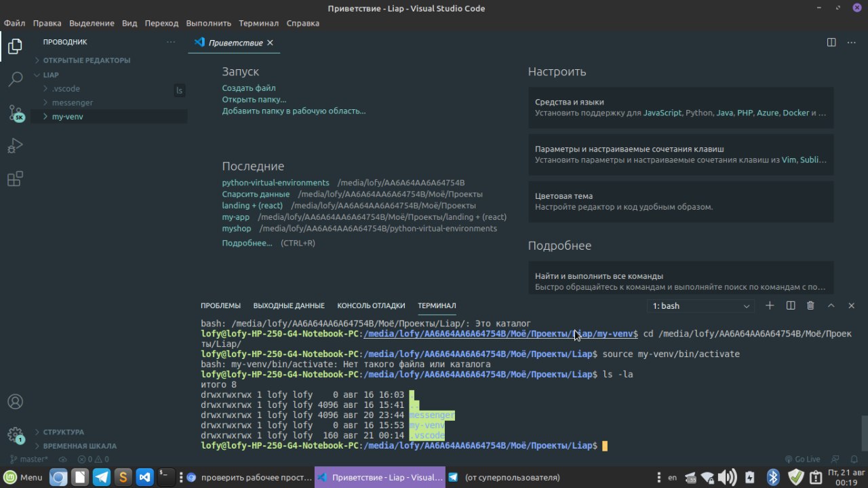Switch to Telegram window in taskbar
Screen dimensions: 868x488
click(x=511, y=477)
